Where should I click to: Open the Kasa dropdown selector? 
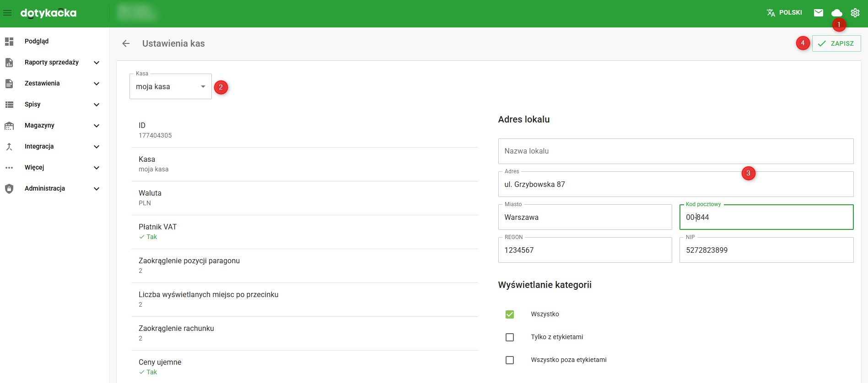coord(170,87)
